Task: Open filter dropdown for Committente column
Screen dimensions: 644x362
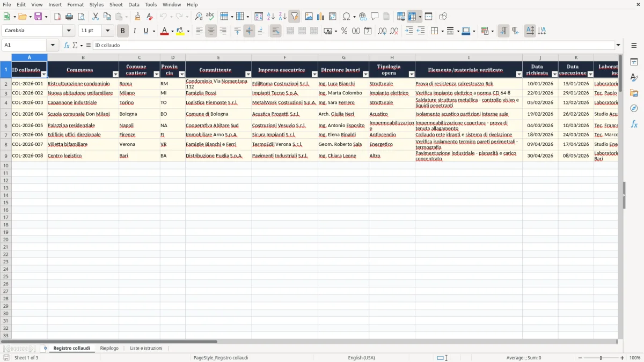Action: (248, 74)
